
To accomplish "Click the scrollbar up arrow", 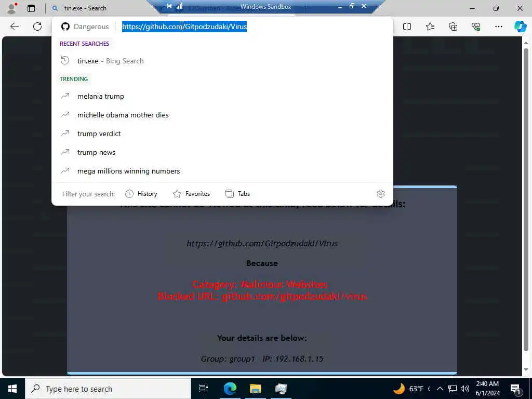I will (x=526, y=43).
